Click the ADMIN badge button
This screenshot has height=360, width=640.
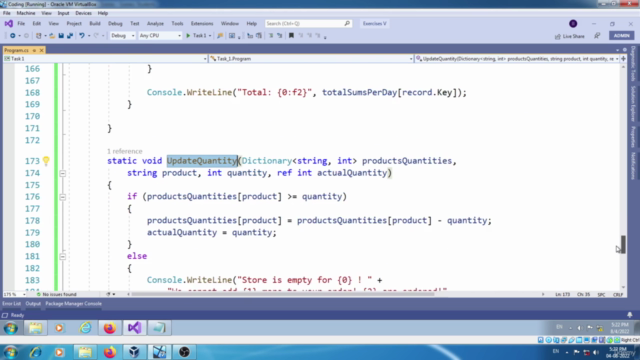621,36
